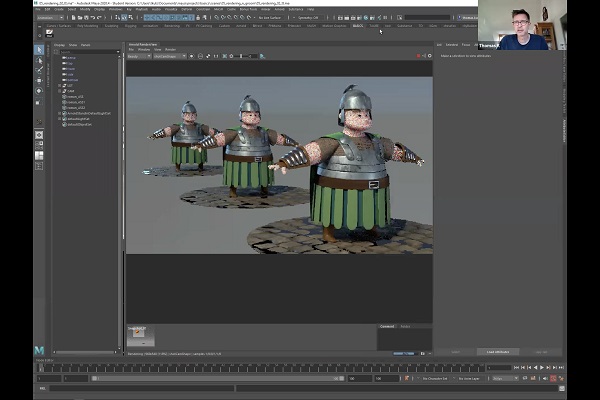Screen dimensions: 600x400
Task: Click the color picker icon in RenderView toolbar
Action: pos(208,56)
